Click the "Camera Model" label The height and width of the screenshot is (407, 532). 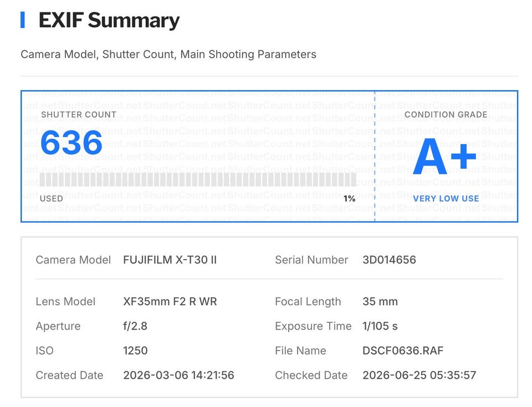73,260
